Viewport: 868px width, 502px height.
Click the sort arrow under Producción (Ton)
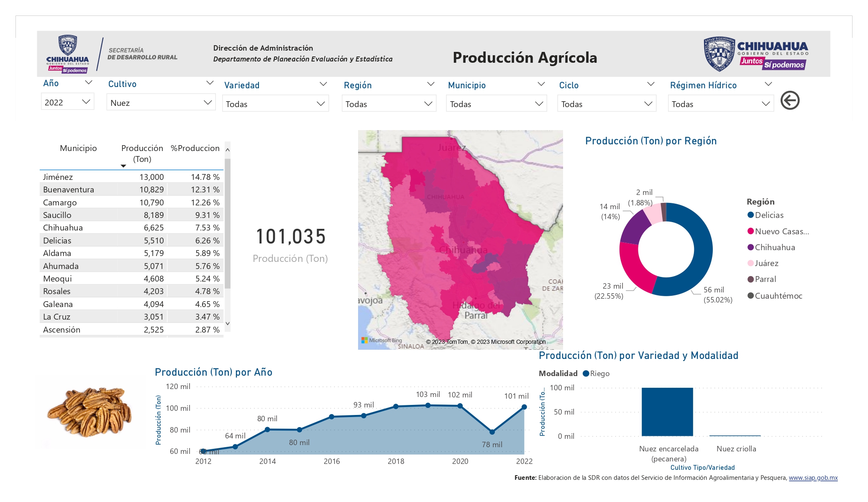123,166
